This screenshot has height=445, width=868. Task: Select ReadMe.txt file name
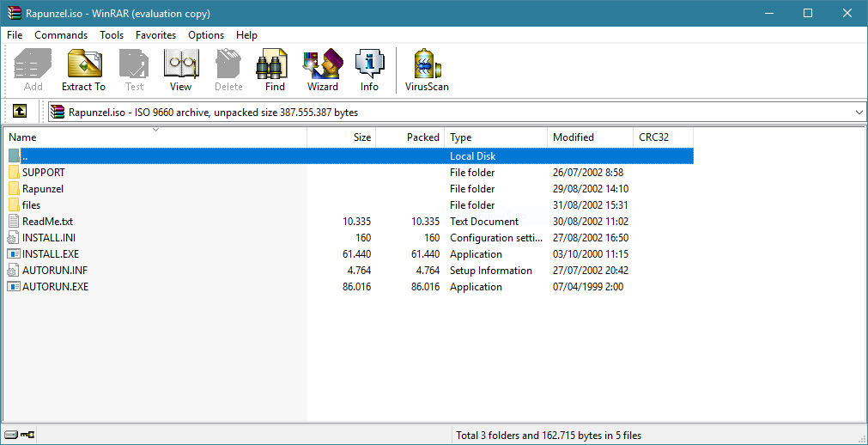(47, 222)
